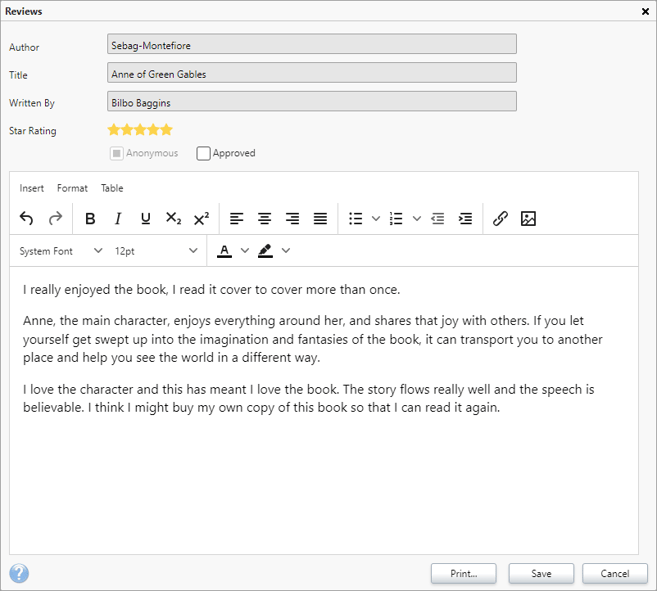Set rating to two stars
This screenshot has width=657, height=591.
click(x=127, y=130)
